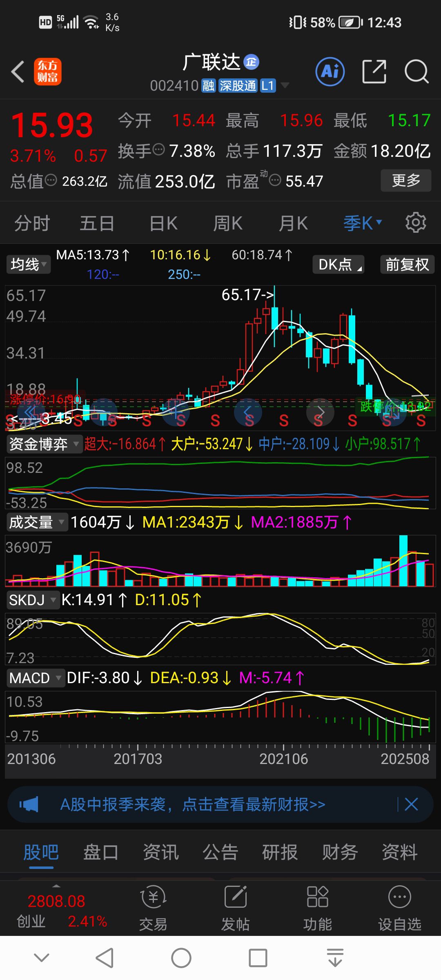Open the SKDJ indicator dropdown
Image resolution: width=441 pixels, height=980 pixels.
point(33,600)
